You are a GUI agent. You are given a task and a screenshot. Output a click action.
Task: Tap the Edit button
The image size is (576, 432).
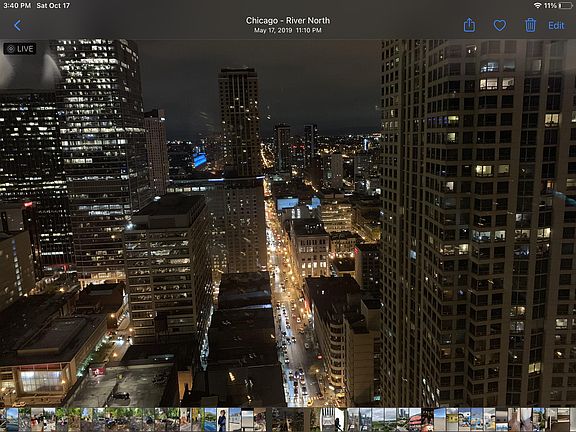(556, 25)
